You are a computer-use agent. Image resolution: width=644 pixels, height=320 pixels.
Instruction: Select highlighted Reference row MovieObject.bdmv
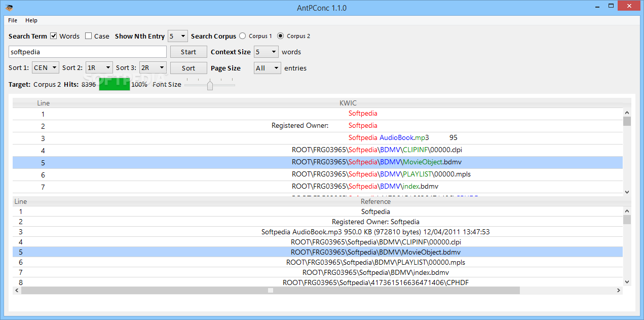pos(318,252)
